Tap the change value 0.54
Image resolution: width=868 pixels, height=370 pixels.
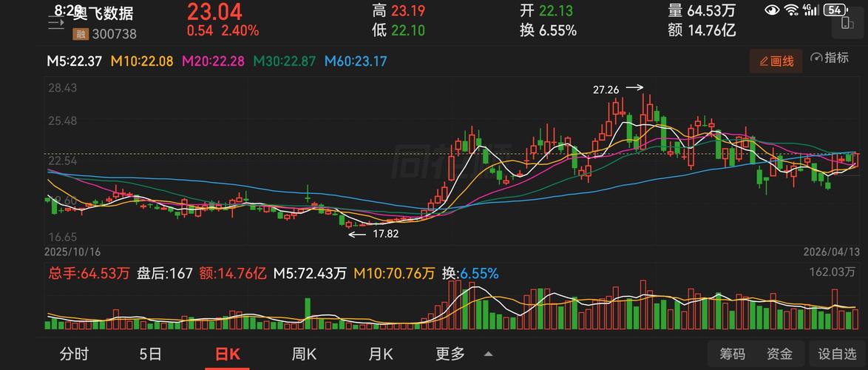click(x=200, y=30)
